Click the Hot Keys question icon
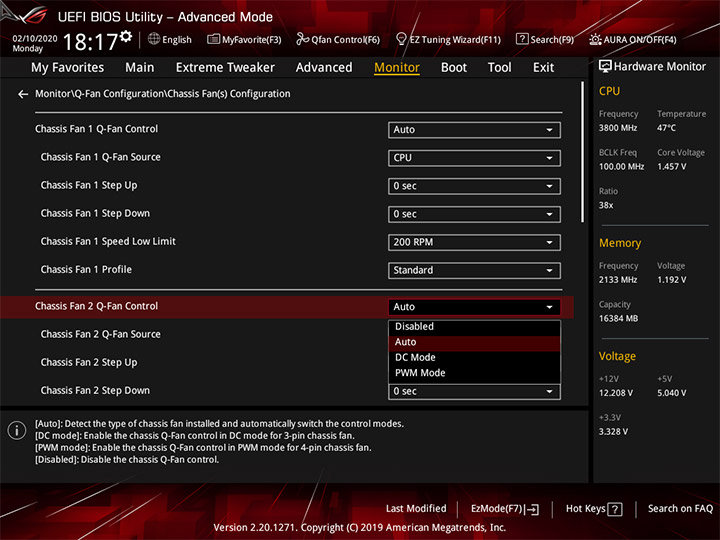720x540 pixels. click(614, 509)
